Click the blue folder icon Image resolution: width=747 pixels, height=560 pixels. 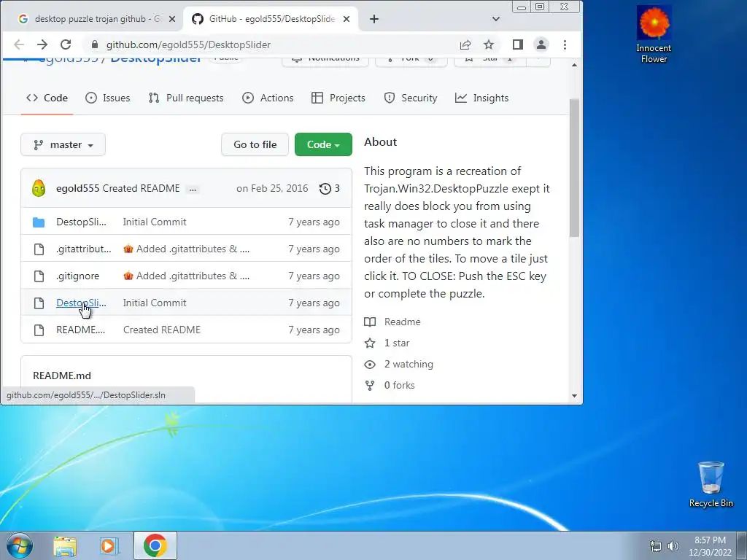tap(39, 222)
